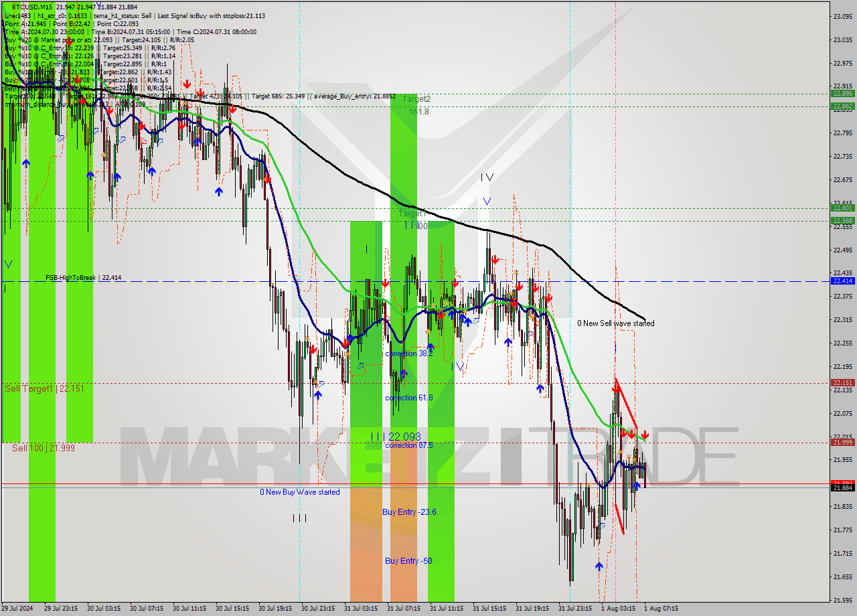Screen dimensions: 857x616
Task: Click 21.655 on the price axis
Action: click(x=842, y=576)
